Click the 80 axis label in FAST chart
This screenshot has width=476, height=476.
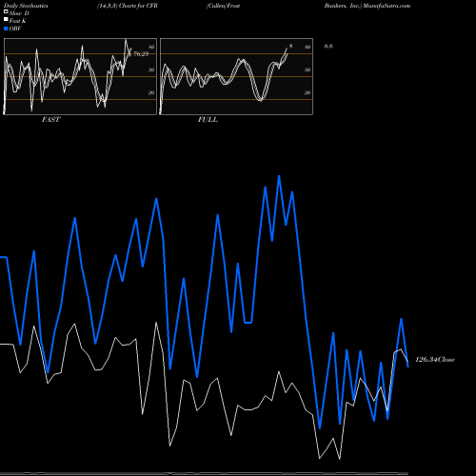[151, 47]
